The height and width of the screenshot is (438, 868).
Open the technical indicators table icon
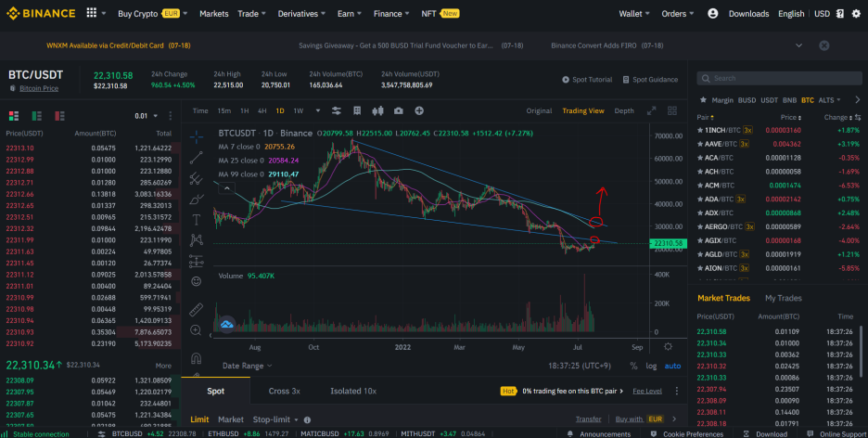pyautogui.click(x=357, y=110)
